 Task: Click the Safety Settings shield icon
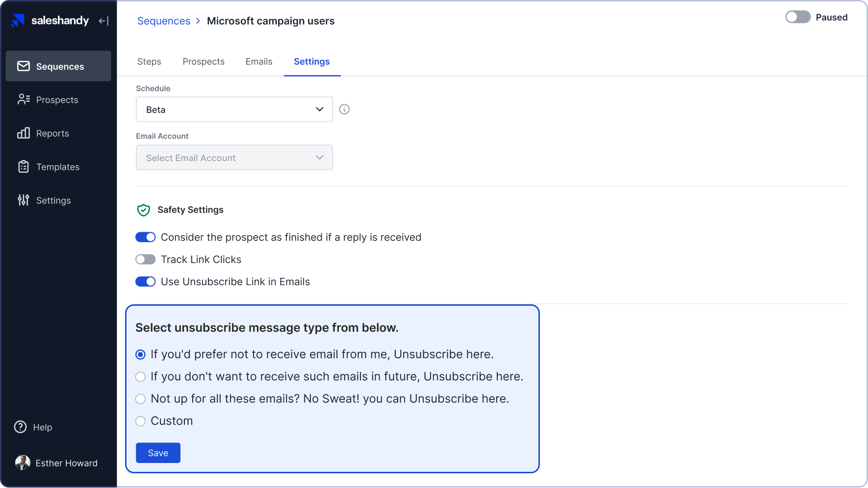click(x=143, y=210)
